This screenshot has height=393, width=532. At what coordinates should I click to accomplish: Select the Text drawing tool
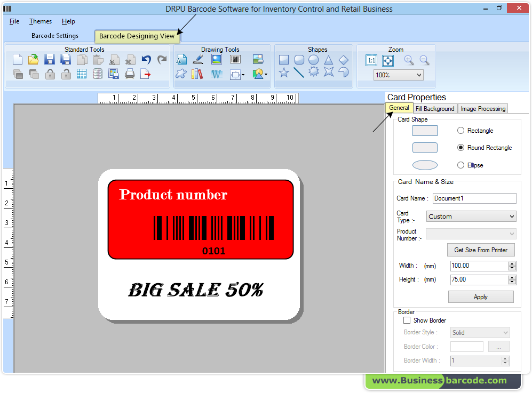181,60
